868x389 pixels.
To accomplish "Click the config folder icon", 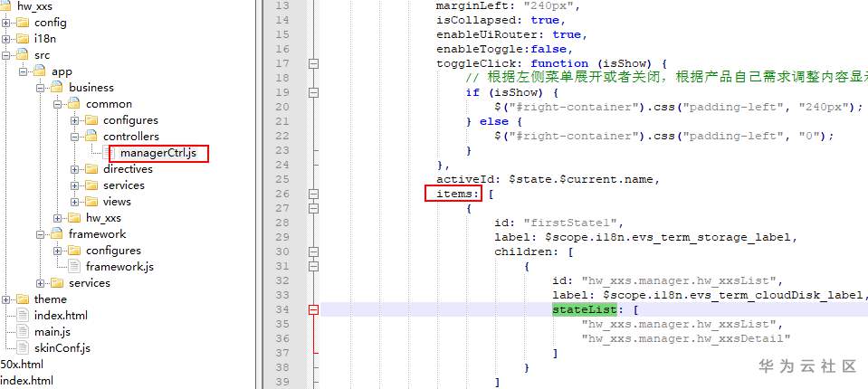I will pyautogui.click(x=23, y=23).
